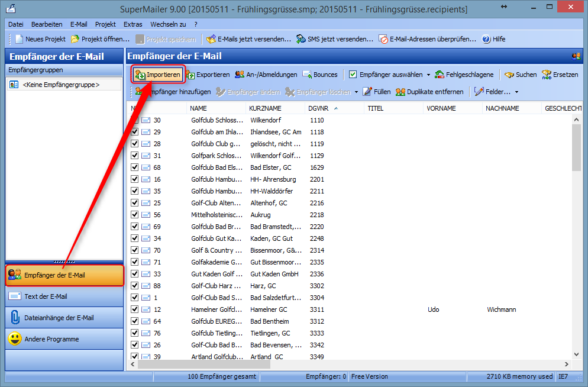
Task: Start E-Mails jetzt versenden
Action: pyautogui.click(x=211, y=40)
